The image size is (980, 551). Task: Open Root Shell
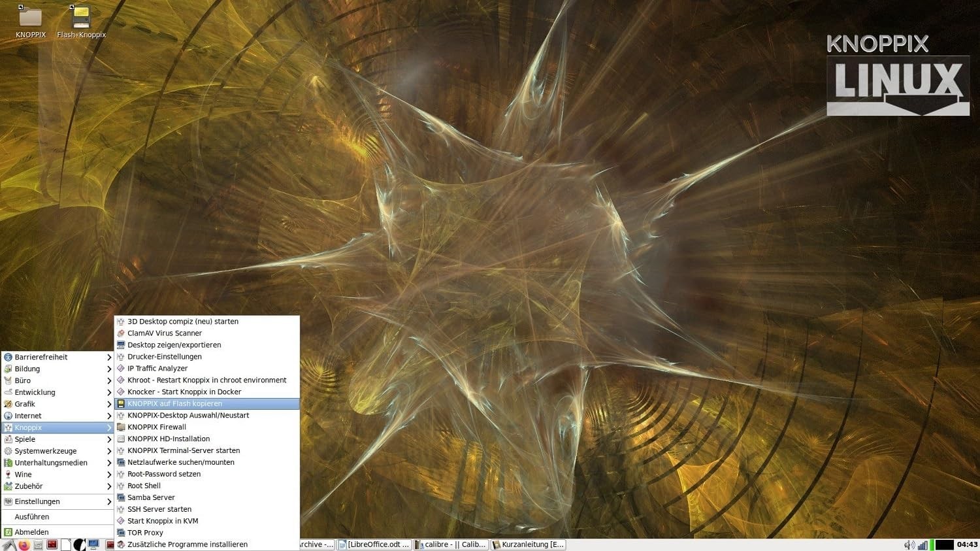tap(207, 486)
